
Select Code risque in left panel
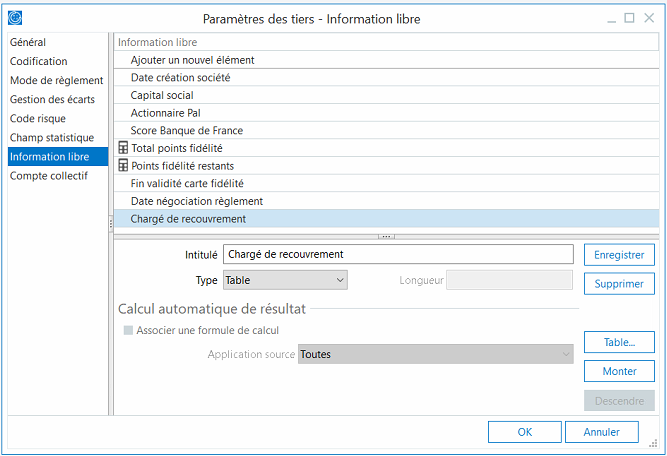pos(38,119)
